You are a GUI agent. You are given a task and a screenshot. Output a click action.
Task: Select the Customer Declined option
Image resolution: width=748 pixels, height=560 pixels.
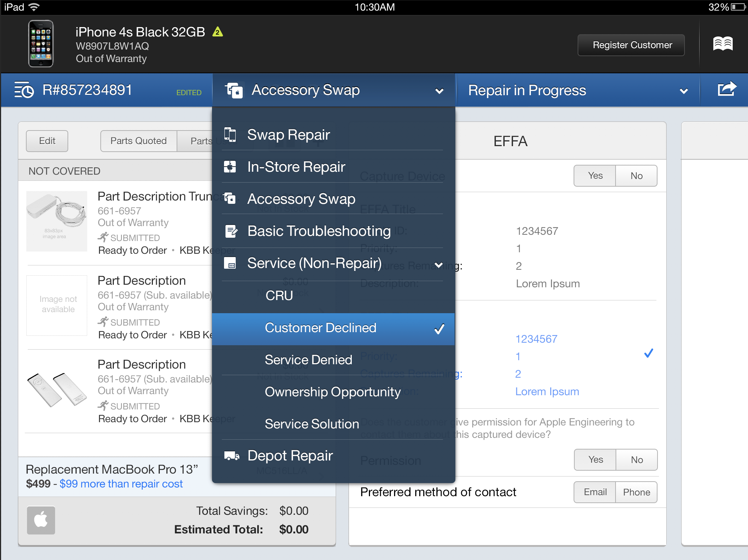(333, 329)
